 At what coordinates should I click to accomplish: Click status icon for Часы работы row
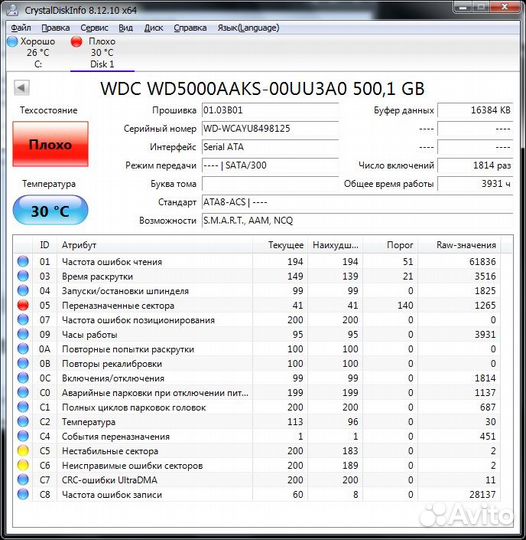click(x=23, y=334)
